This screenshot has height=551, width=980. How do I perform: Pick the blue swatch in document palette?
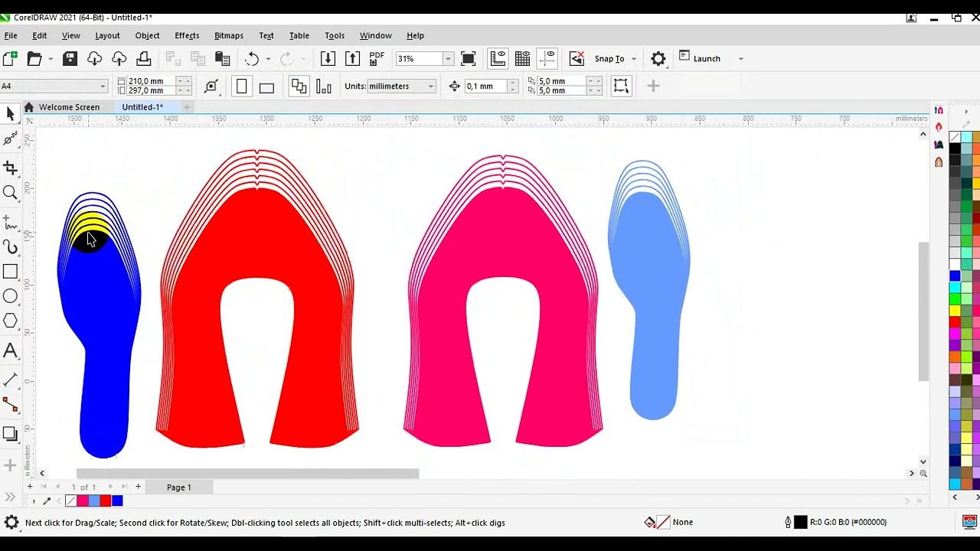point(117,500)
